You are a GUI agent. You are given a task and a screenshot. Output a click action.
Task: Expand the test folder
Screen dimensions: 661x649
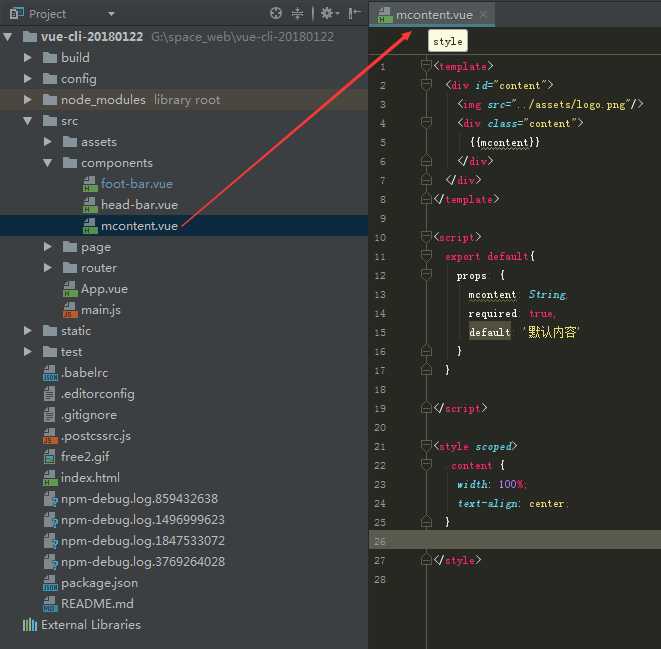point(28,352)
